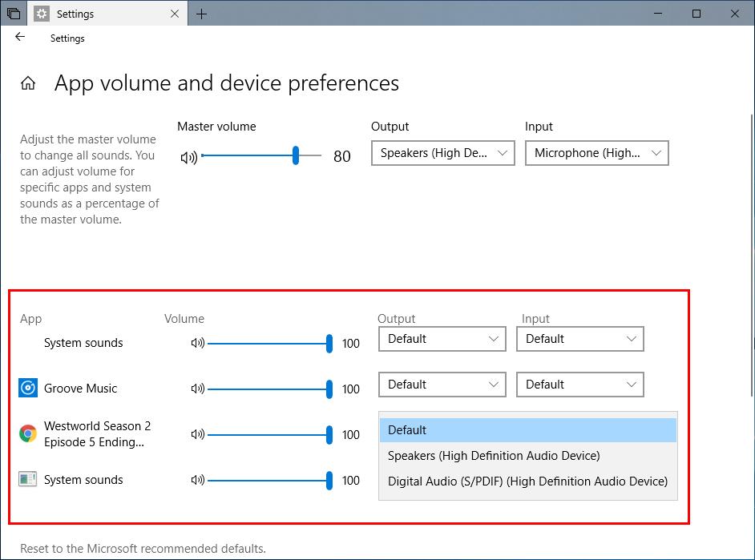
Task: Go to Settings home icon
Action: pyautogui.click(x=28, y=83)
